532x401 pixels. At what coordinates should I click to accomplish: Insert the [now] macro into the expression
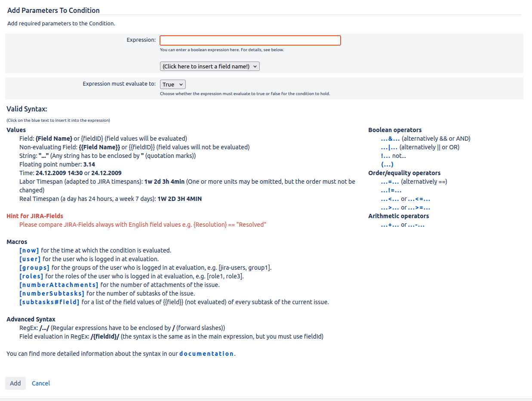point(29,250)
